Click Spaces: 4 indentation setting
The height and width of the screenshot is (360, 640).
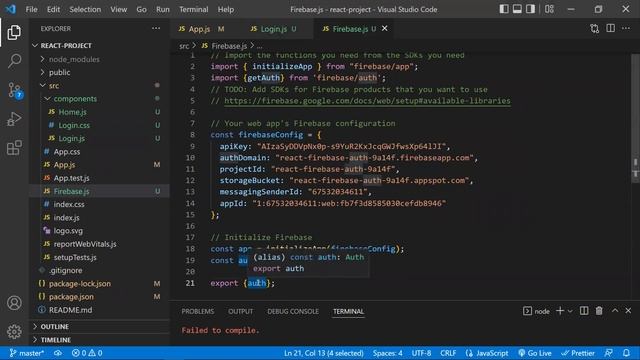[x=387, y=353]
